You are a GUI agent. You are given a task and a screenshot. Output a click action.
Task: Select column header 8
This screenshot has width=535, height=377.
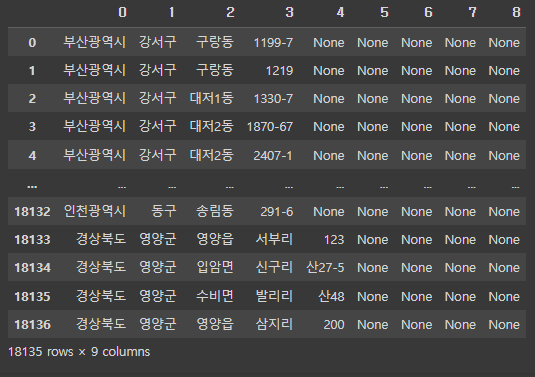click(x=516, y=13)
